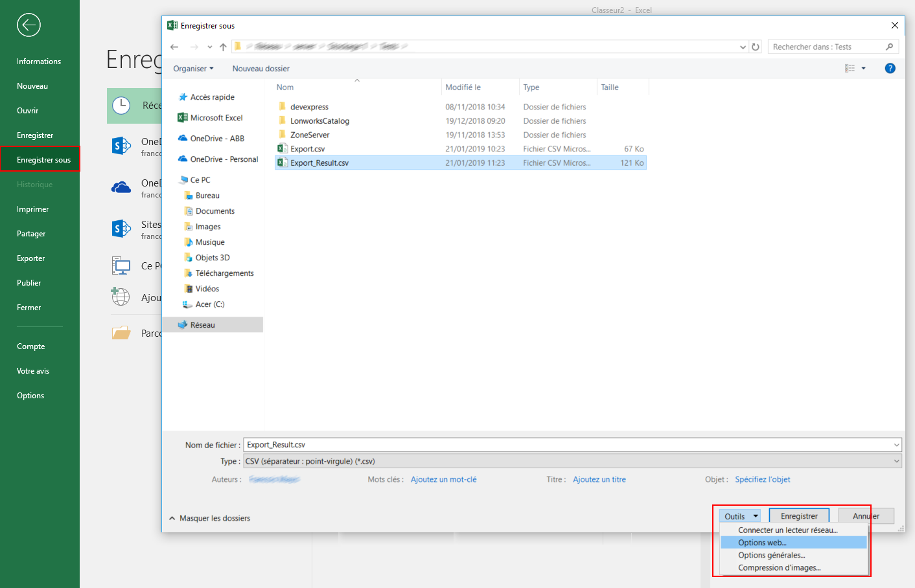Refresh the folder view
915x588 pixels.
[756, 47]
